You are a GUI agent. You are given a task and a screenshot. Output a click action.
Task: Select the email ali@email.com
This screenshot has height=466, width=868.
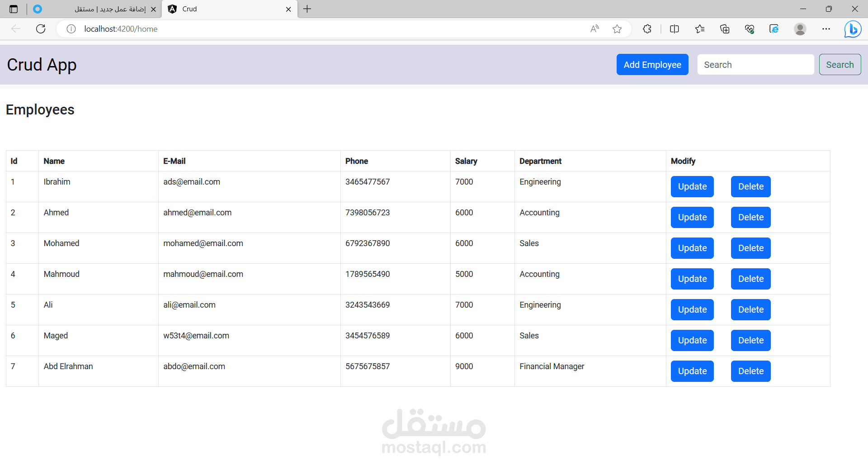pyautogui.click(x=189, y=305)
